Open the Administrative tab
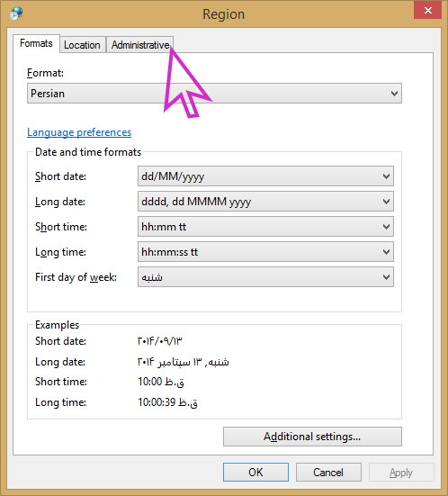The width and height of the screenshot is (448, 496). click(140, 45)
